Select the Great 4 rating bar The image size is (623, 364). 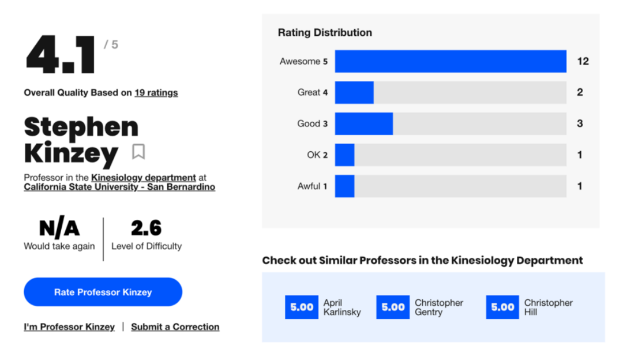pyautogui.click(x=451, y=92)
